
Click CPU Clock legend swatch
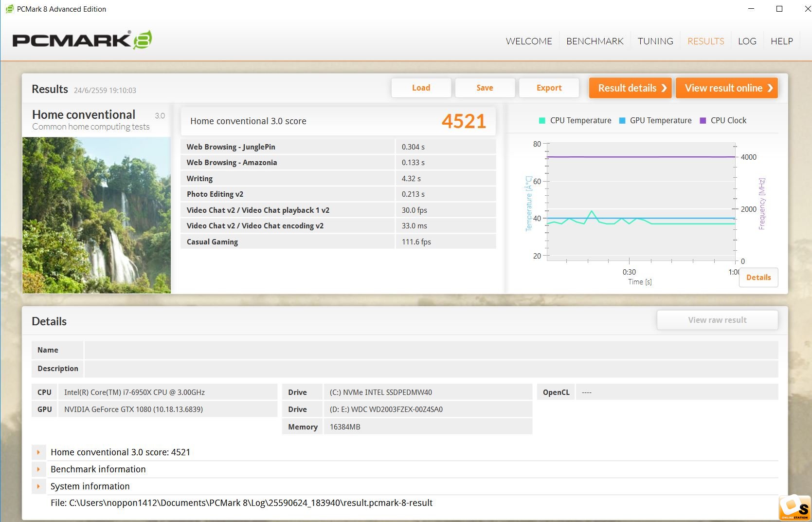point(703,120)
